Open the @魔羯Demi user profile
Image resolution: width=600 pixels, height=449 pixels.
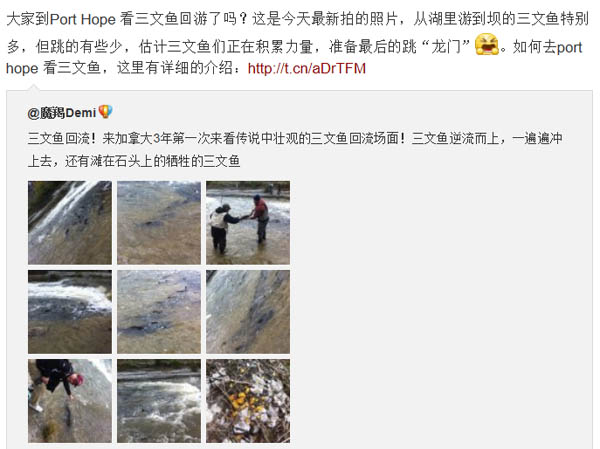[x=62, y=113]
